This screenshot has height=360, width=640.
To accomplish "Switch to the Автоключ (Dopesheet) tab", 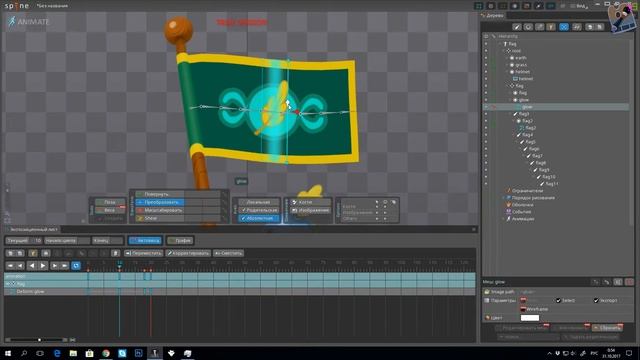I will coord(145,240).
